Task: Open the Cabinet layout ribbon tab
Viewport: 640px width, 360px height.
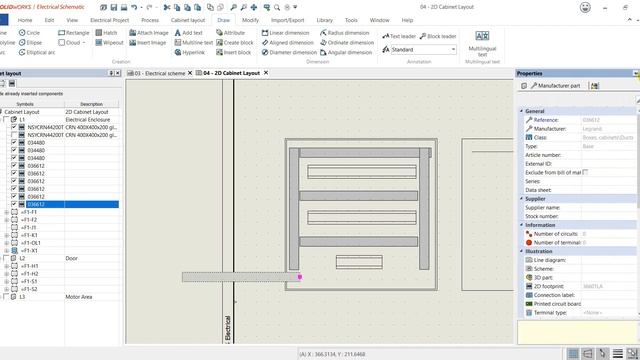Action: pyautogui.click(x=188, y=20)
